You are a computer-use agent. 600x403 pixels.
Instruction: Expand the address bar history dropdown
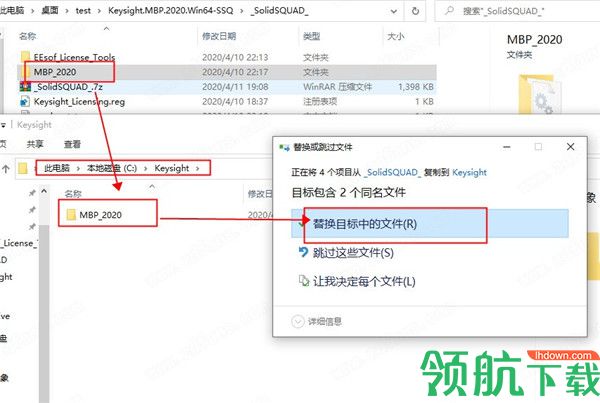[x=394, y=11]
